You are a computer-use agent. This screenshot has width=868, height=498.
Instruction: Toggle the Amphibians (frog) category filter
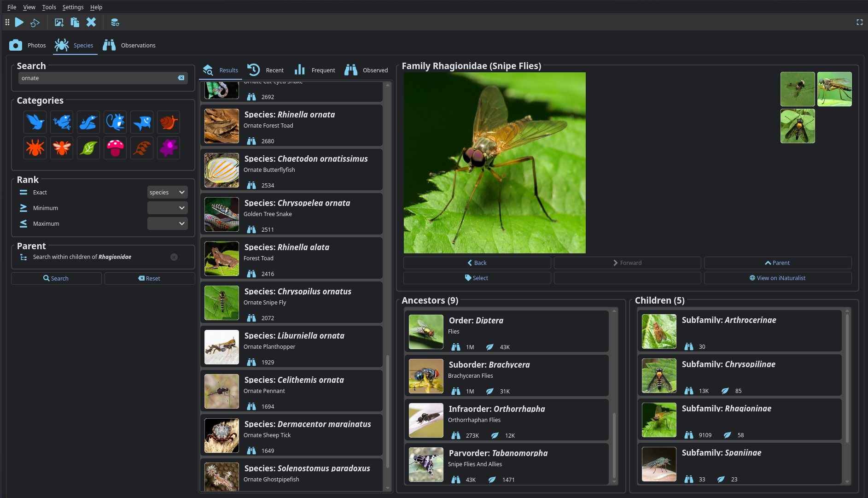pos(62,122)
